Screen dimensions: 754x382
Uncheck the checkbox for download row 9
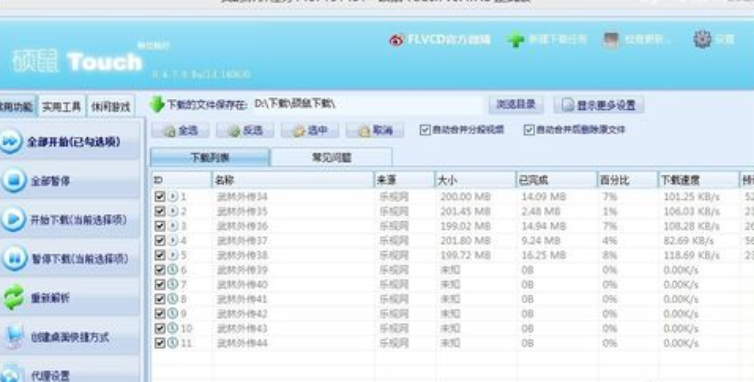[160, 314]
